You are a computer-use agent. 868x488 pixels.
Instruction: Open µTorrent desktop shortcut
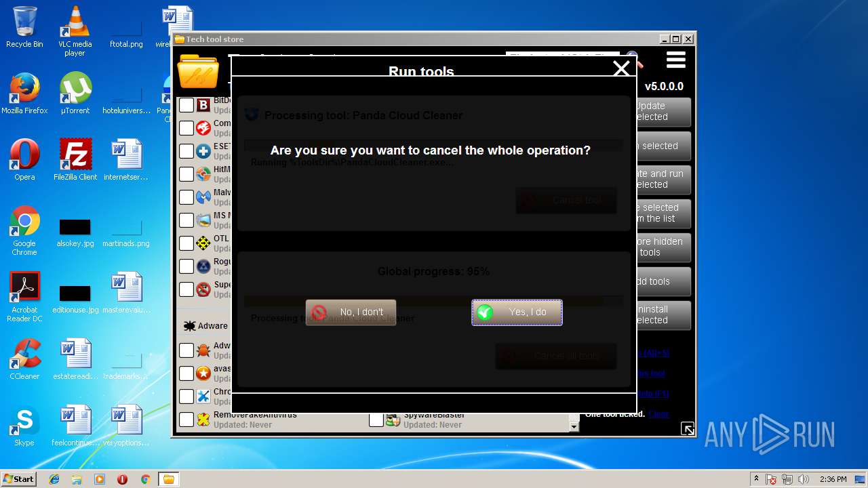coord(75,94)
